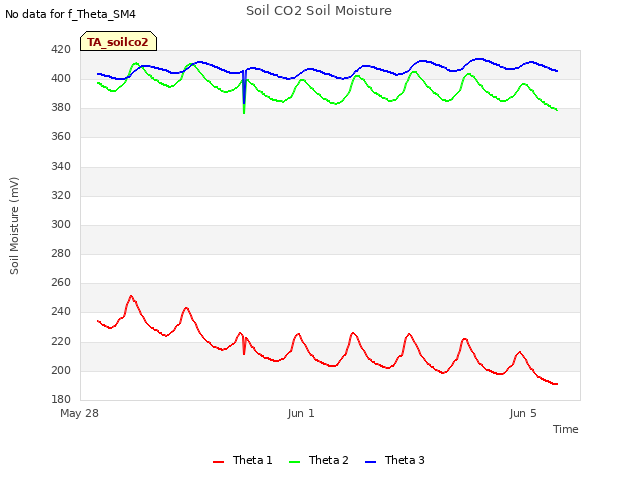Click the 180 y-axis tick label
The image size is (640, 480).
tap(61, 400)
